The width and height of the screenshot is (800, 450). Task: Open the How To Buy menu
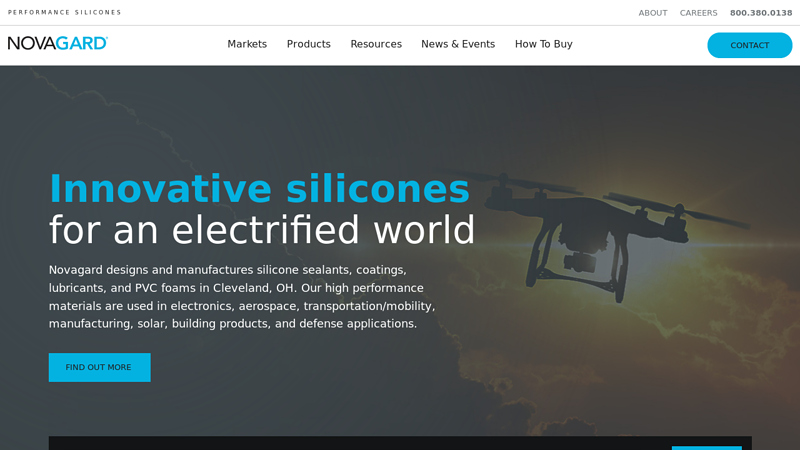[544, 44]
